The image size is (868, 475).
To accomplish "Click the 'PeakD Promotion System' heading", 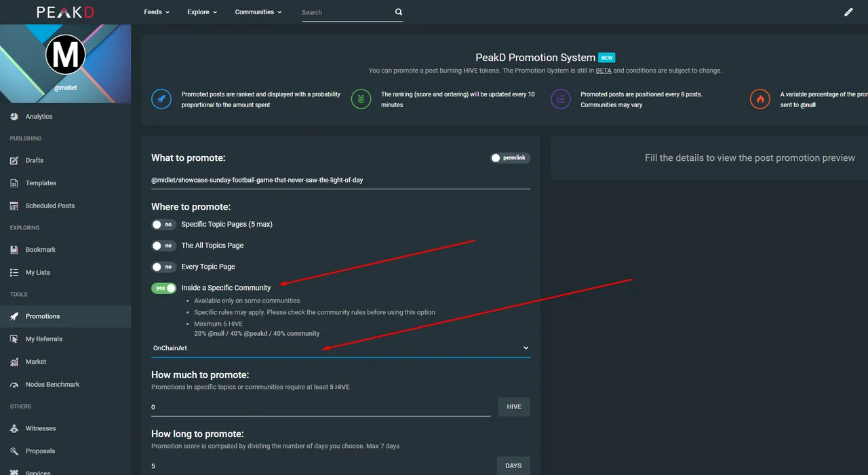I will tap(536, 58).
